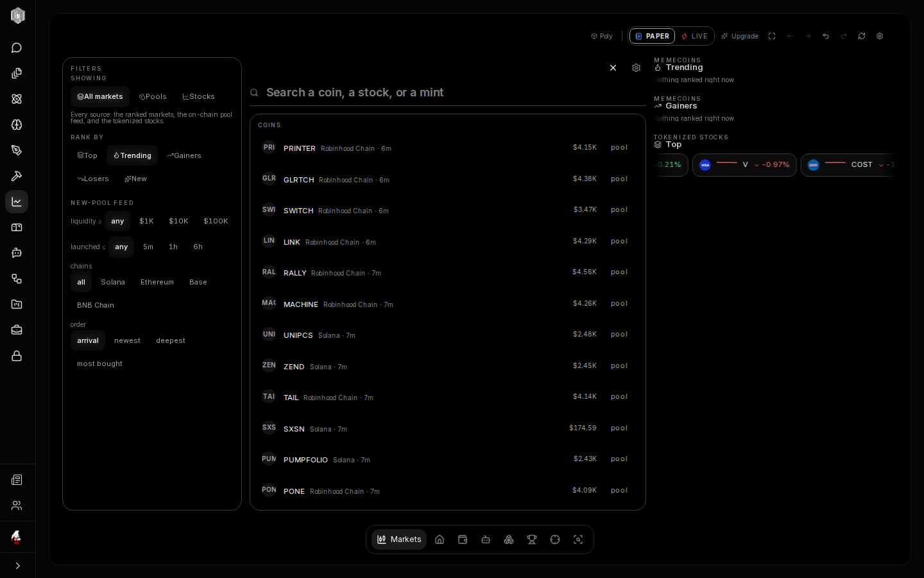Select Stocks filter tab
The height and width of the screenshot is (578, 924).
pos(199,96)
